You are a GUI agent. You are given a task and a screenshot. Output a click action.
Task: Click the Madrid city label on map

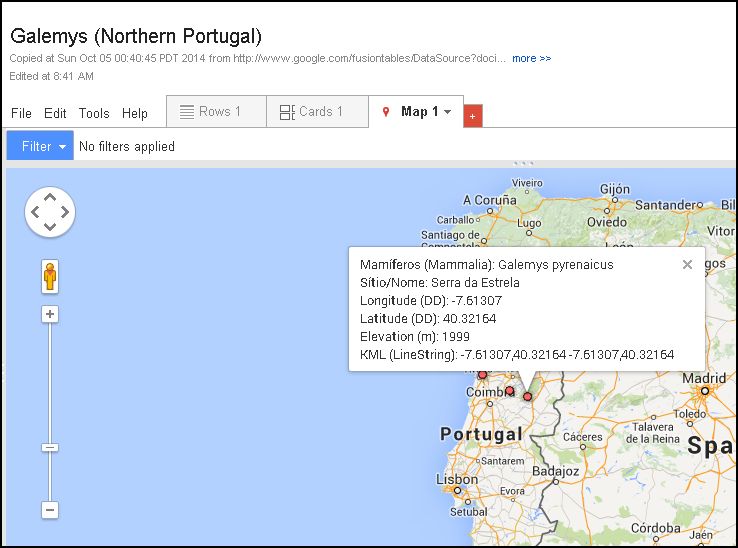pos(704,378)
